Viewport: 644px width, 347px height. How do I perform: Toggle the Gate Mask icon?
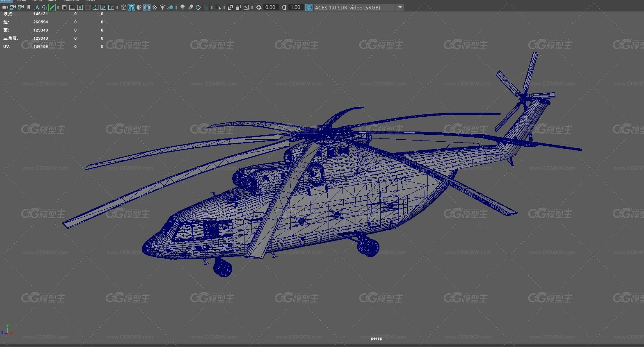point(88,7)
